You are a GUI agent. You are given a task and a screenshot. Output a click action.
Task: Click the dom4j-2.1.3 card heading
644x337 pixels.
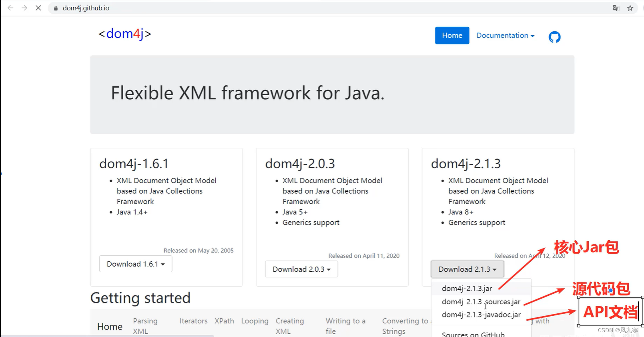[465, 164]
